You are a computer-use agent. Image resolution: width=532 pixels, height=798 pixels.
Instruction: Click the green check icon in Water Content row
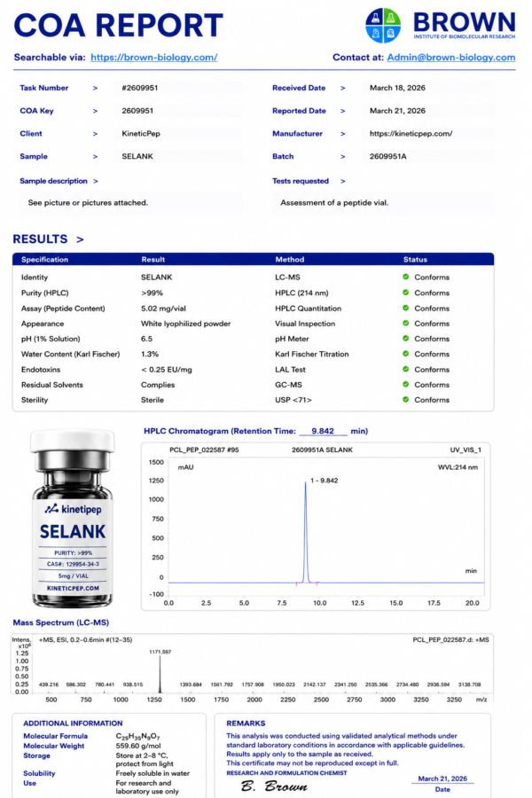(x=406, y=354)
